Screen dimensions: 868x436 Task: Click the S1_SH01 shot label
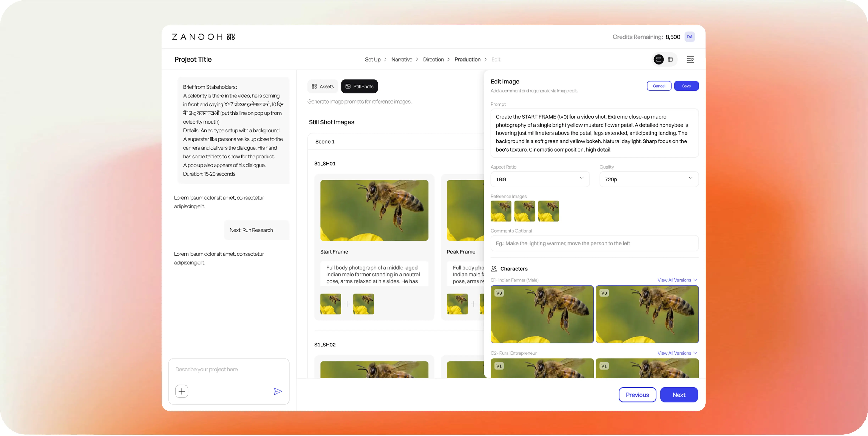324,164
